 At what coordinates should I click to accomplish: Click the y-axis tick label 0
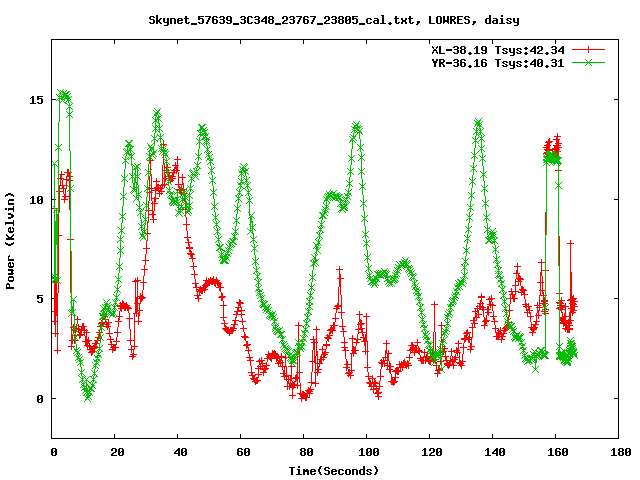tap(40, 399)
